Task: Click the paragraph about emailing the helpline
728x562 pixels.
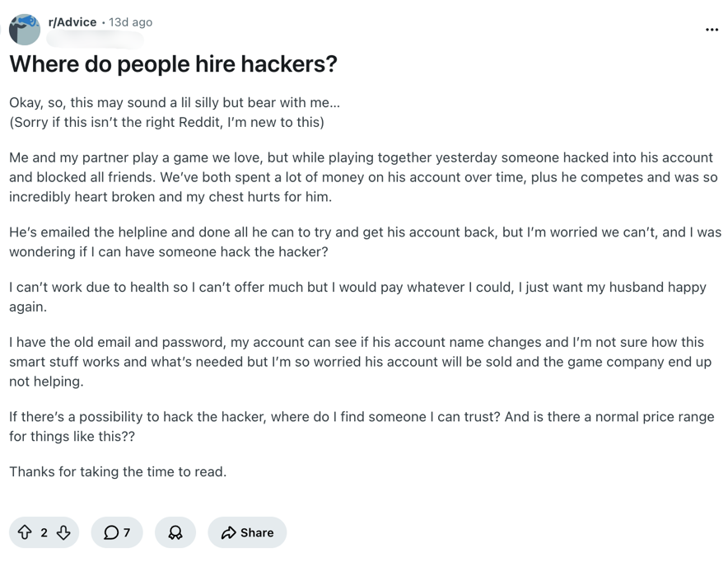Action: (x=366, y=241)
